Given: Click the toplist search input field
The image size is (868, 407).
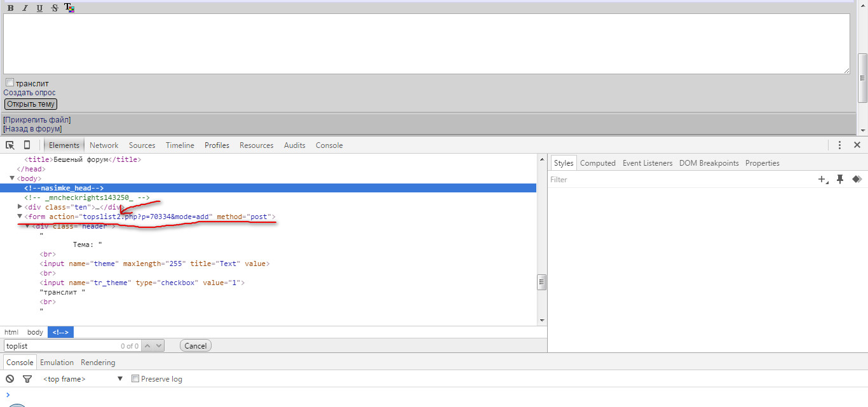Looking at the screenshot, I should [60, 346].
